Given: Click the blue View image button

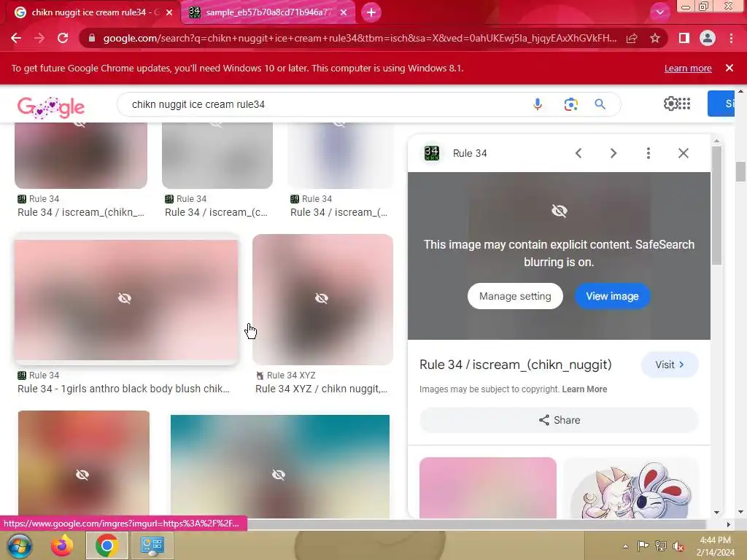Looking at the screenshot, I should coord(612,296).
